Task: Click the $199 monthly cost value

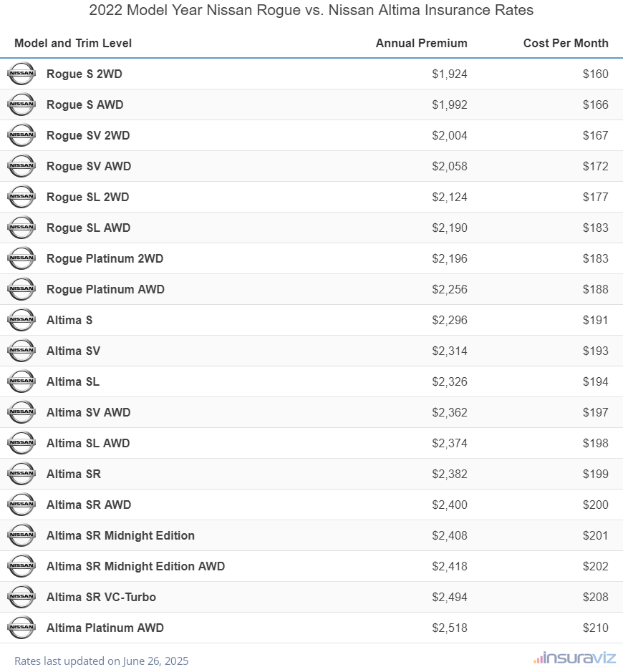Action: point(596,474)
